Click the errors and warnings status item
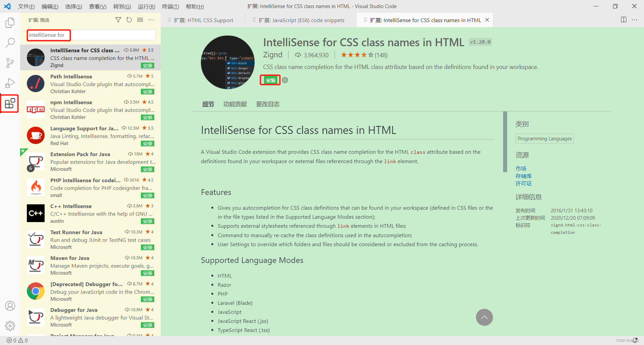Screen dimensions: 644x345 [17, 340]
